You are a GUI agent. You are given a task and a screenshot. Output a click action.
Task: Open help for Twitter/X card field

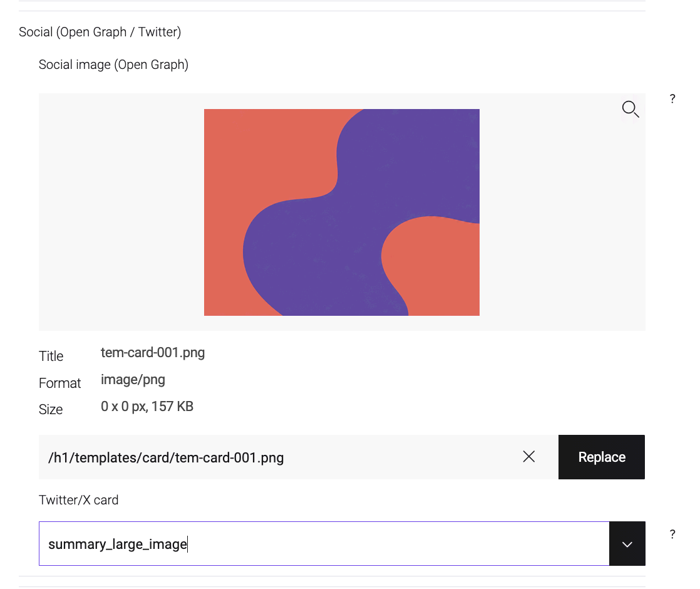pyautogui.click(x=672, y=534)
